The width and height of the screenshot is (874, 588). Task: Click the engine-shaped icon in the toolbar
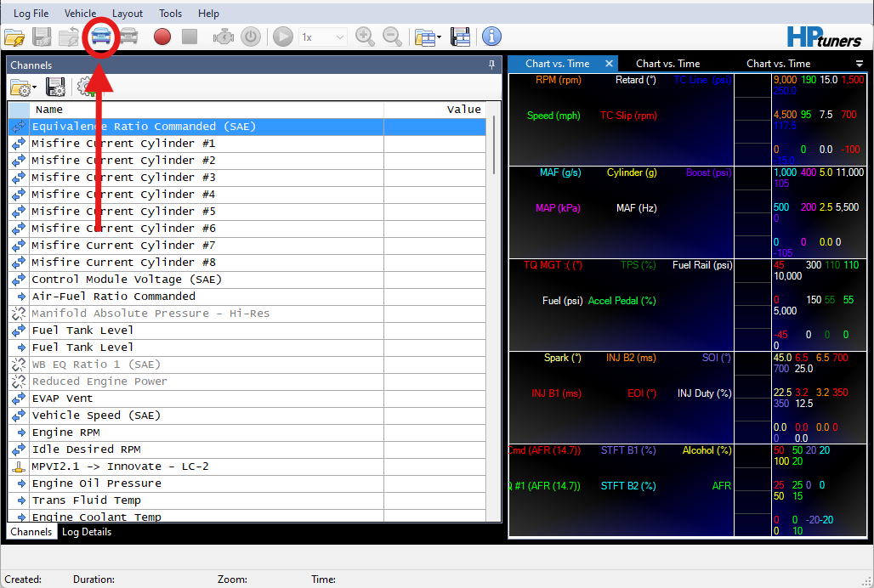coord(223,37)
